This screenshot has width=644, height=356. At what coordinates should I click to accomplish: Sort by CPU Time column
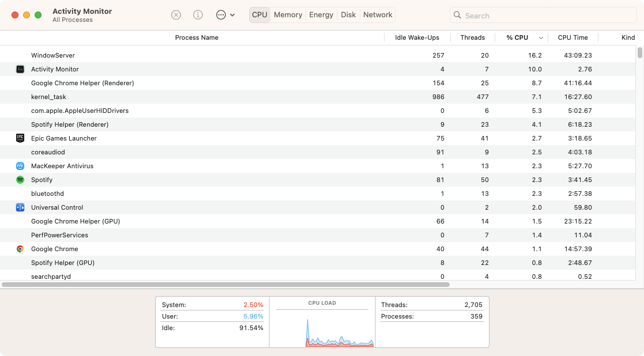tap(573, 38)
